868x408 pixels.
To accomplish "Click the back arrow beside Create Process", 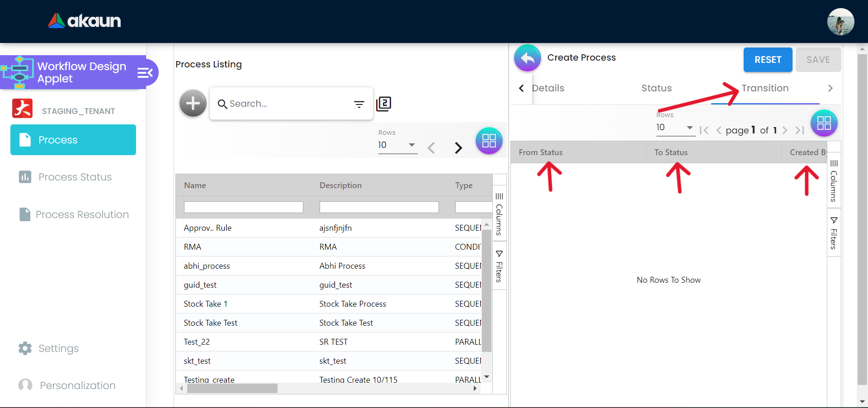I will 527,58.
